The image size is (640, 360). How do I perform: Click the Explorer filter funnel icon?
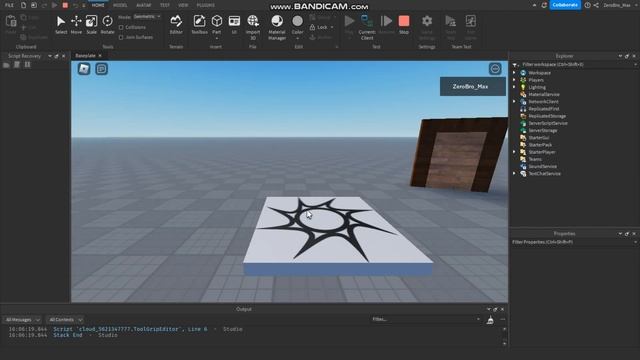pyautogui.click(x=515, y=64)
